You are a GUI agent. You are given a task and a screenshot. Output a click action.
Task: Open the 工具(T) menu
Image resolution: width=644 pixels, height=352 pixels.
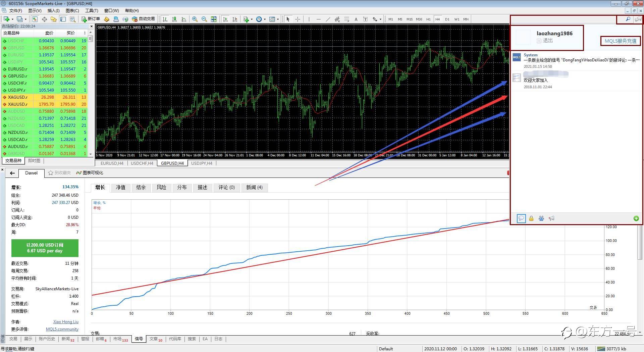(92, 11)
